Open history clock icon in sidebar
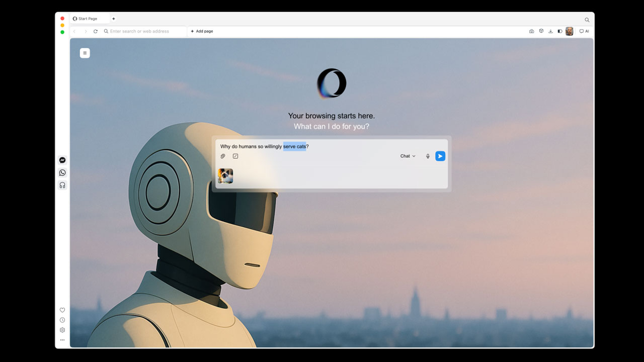644x362 pixels. (62, 320)
